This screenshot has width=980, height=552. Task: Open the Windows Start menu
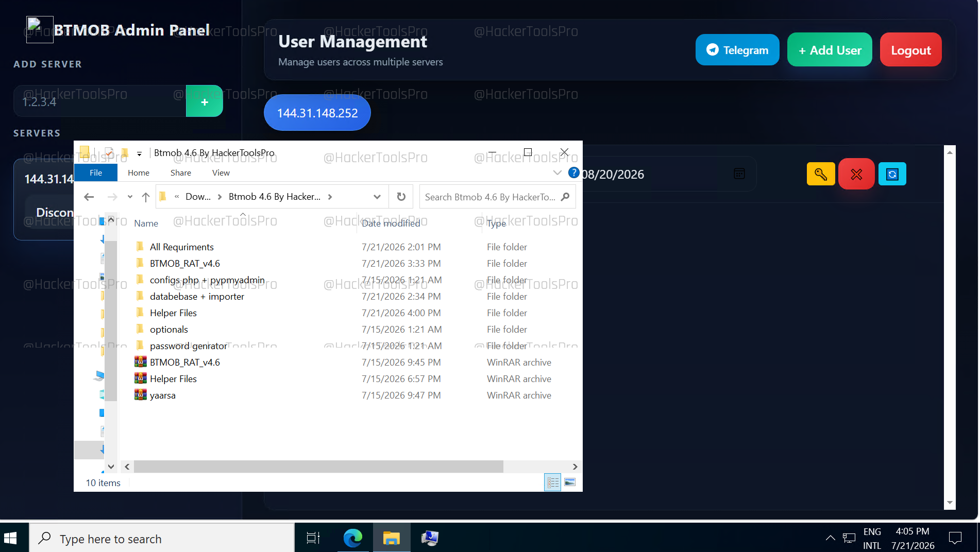coord(11,538)
